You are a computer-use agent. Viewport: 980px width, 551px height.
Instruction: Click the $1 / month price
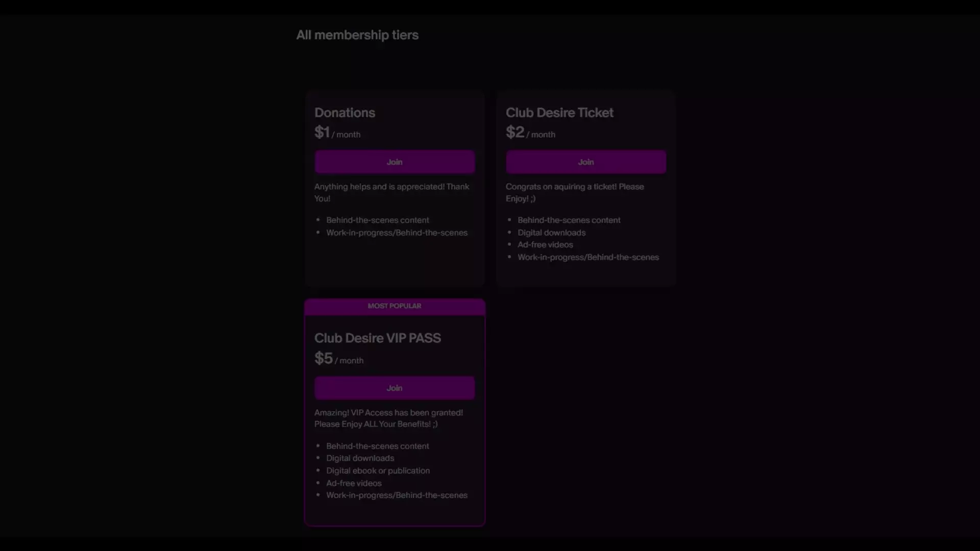coord(337,133)
